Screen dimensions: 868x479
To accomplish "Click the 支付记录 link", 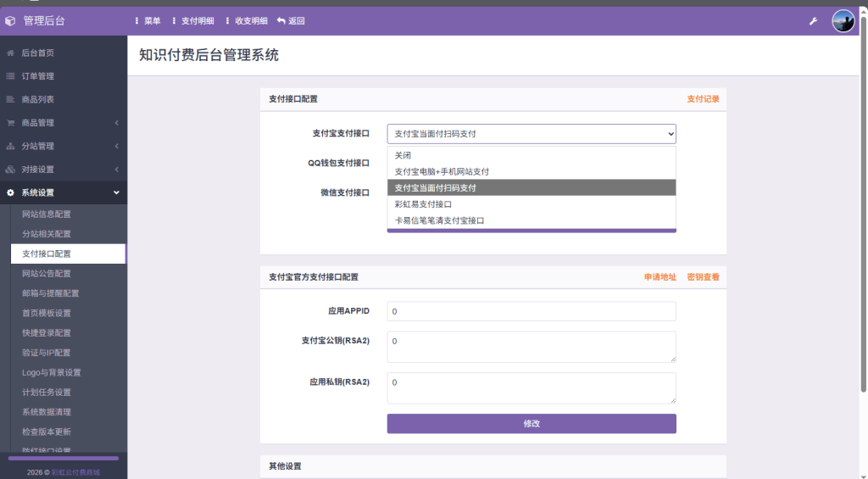I will coord(703,99).
